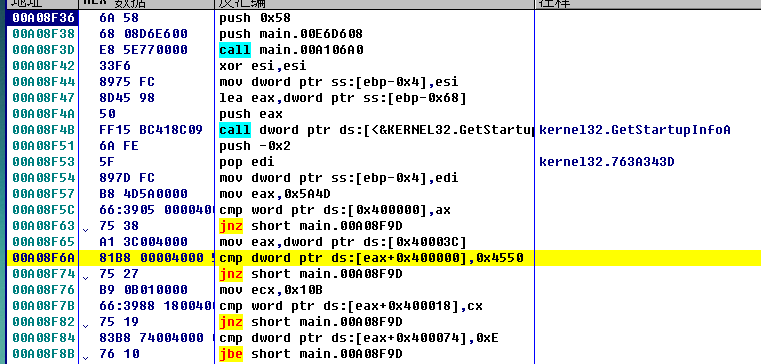Screen dimensions: 761x364
Task: Select address 00A08F3D
Action: [x=44, y=50]
